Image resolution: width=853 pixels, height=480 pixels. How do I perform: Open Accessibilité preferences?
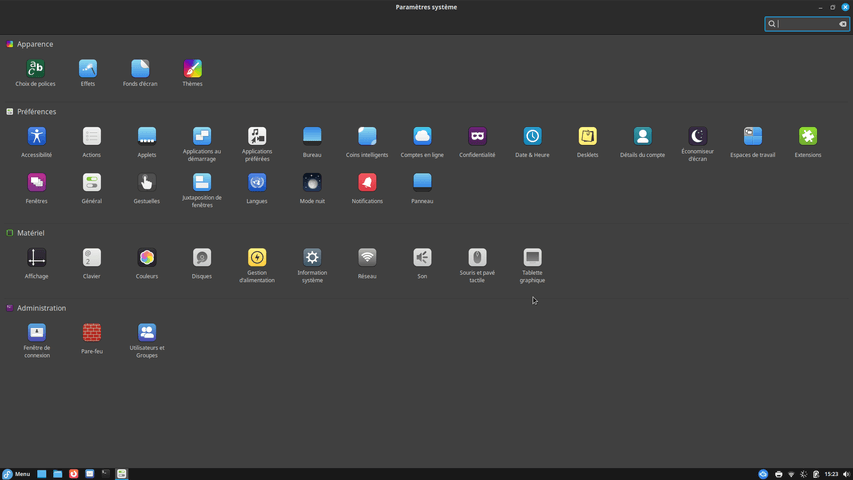coord(36,143)
